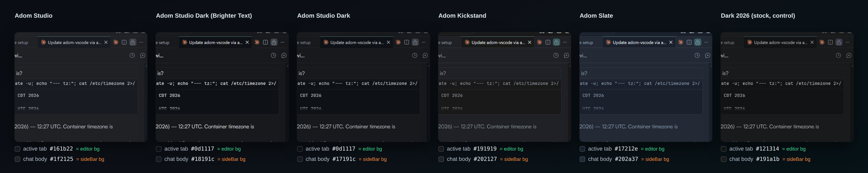868x173 pixels.
Task: Check chat body #191a1b checkbox
Action: 723,159
